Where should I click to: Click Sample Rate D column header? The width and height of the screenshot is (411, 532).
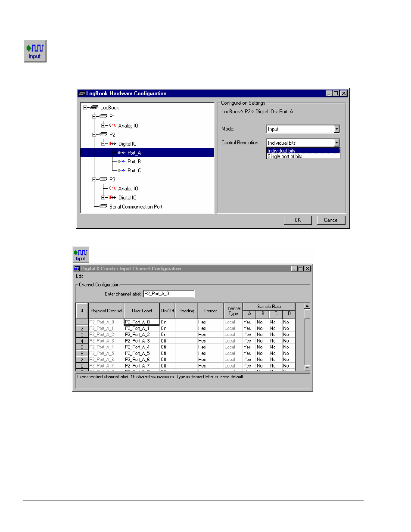pos(289,314)
